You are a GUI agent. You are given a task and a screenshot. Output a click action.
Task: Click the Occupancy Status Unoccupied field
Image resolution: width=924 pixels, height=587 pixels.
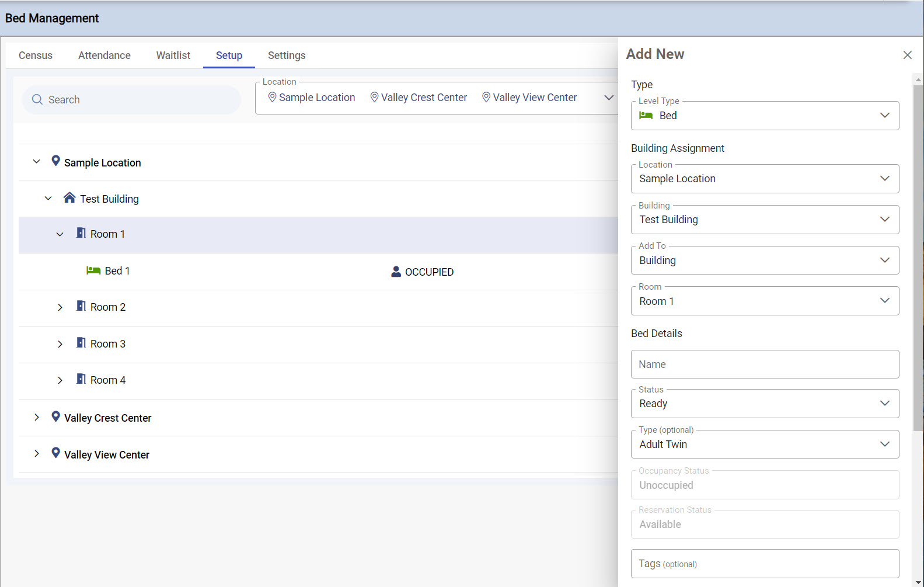[765, 485]
